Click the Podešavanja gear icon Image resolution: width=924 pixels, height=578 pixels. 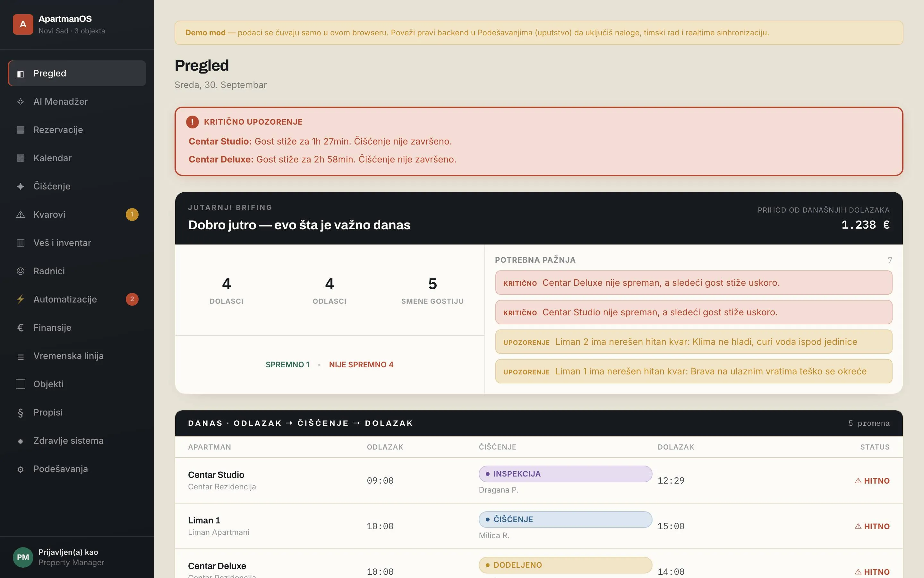pos(21,469)
